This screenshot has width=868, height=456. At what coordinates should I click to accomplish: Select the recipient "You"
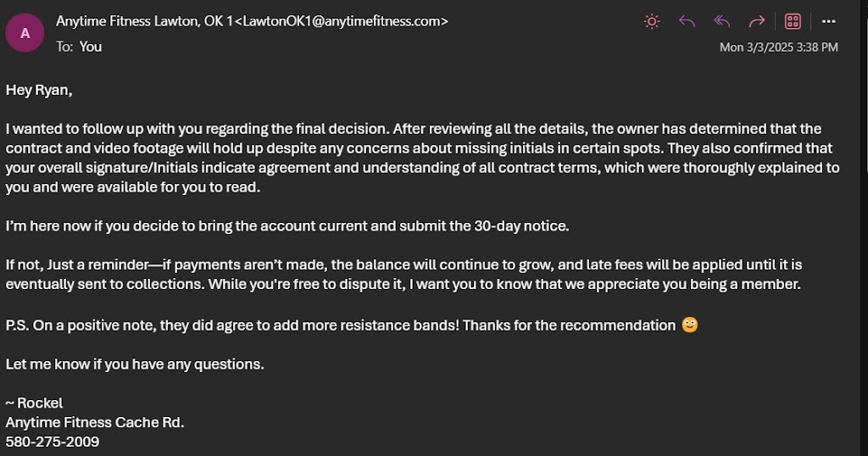pyautogui.click(x=91, y=47)
